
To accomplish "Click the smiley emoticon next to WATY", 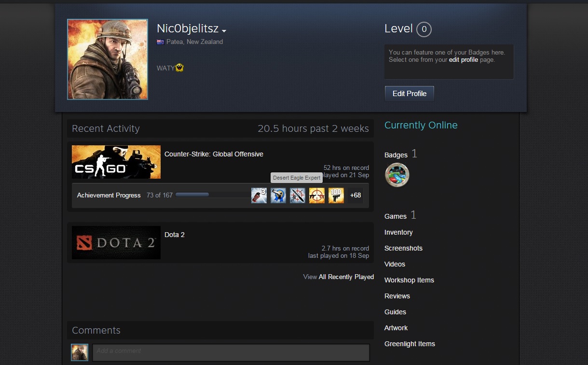I will (x=179, y=68).
